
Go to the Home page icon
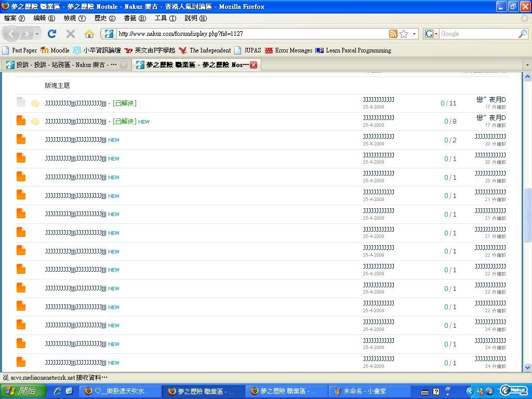pos(89,34)
